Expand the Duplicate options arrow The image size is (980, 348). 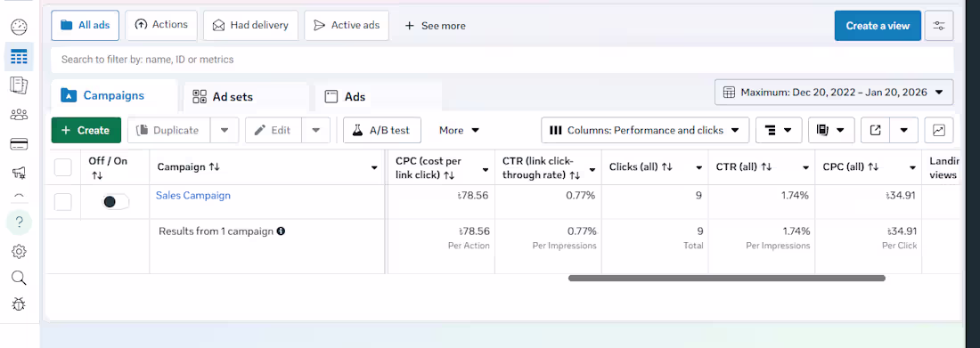[225, 130]
